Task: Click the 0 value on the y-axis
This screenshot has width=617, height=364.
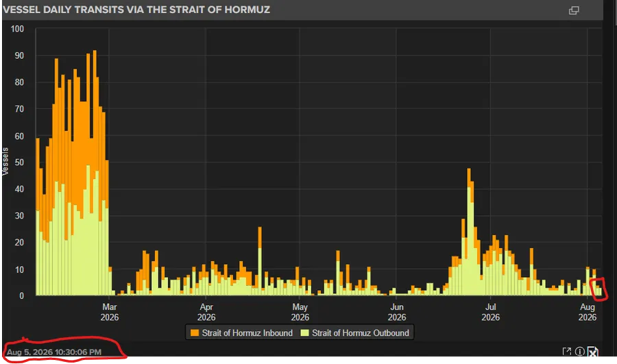Action: tap(22, 295)
